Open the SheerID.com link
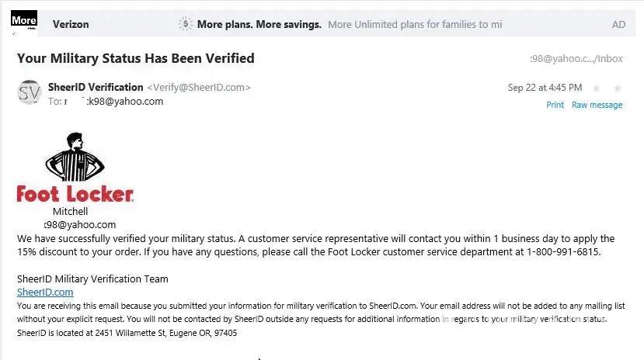This screenshot has height=360, width=644. click(45, 292)
